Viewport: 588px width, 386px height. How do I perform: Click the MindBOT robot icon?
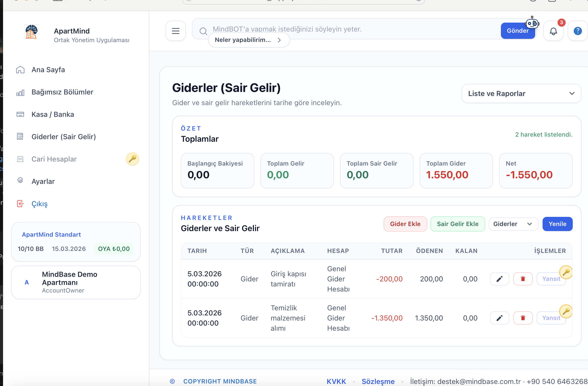(x=532, y=23)
